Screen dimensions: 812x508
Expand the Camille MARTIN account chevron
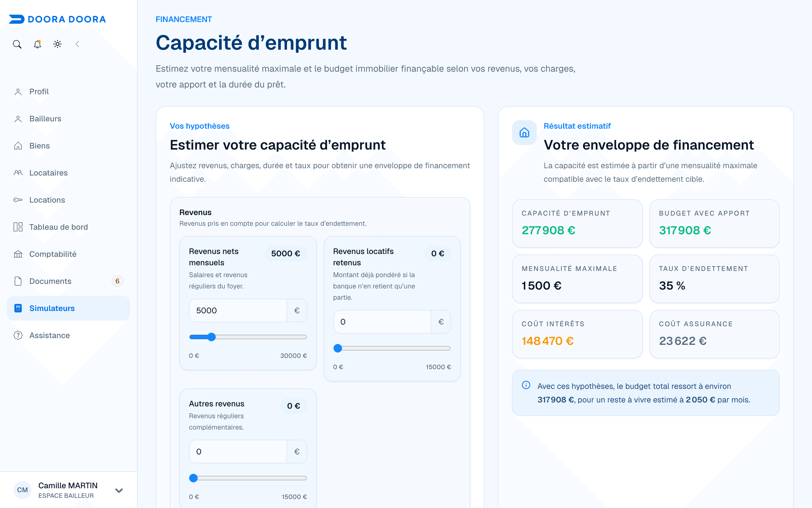click(x=119, y=490)
